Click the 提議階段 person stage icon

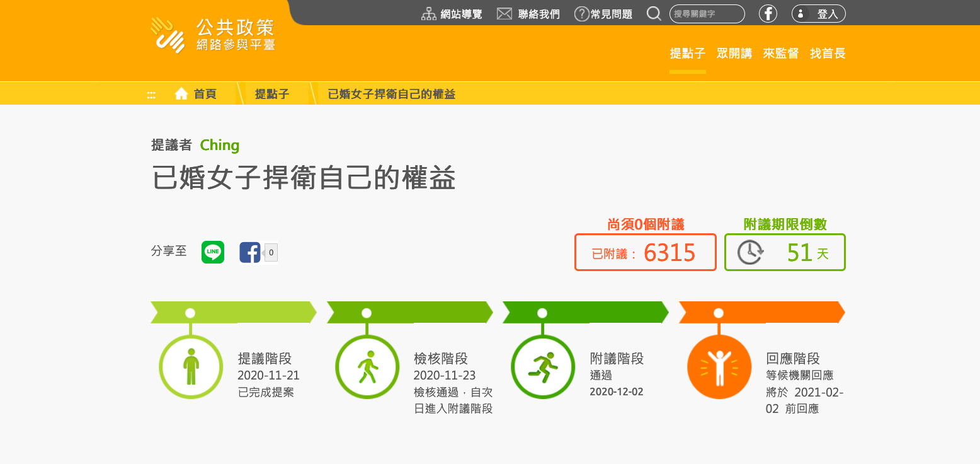click(x=191, y=367)
